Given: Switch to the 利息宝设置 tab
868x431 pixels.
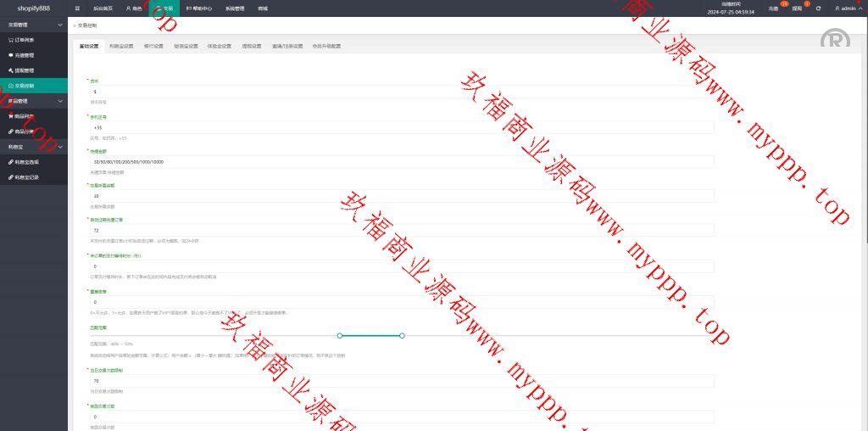Looking at the screenshot, I should (121, 46).
